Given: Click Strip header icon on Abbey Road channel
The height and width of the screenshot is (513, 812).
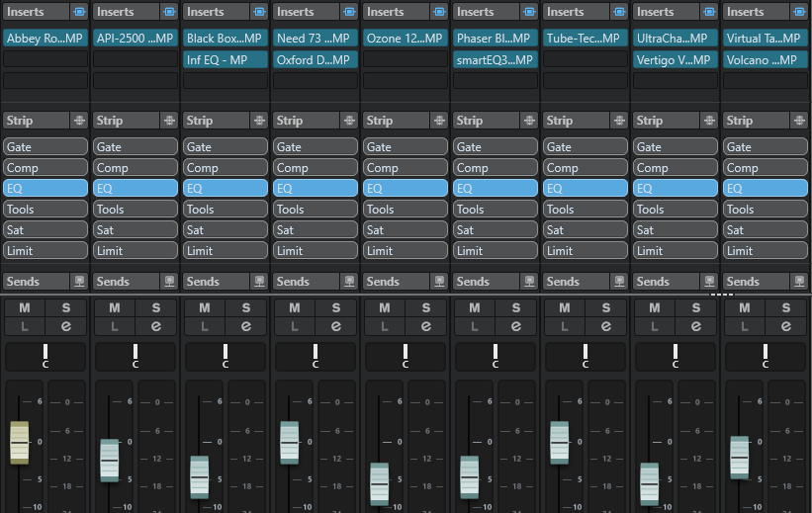Looking at the screenshot, I should pos(79,121).
